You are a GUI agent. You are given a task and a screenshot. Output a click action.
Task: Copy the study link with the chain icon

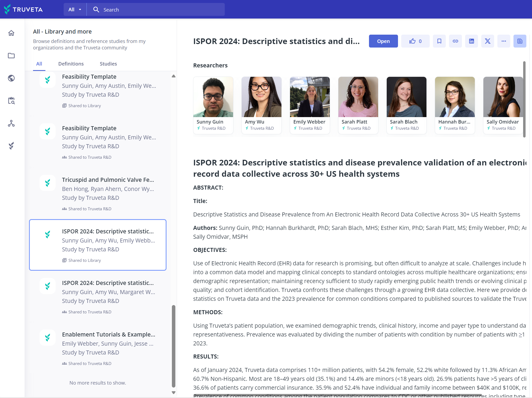455,41
